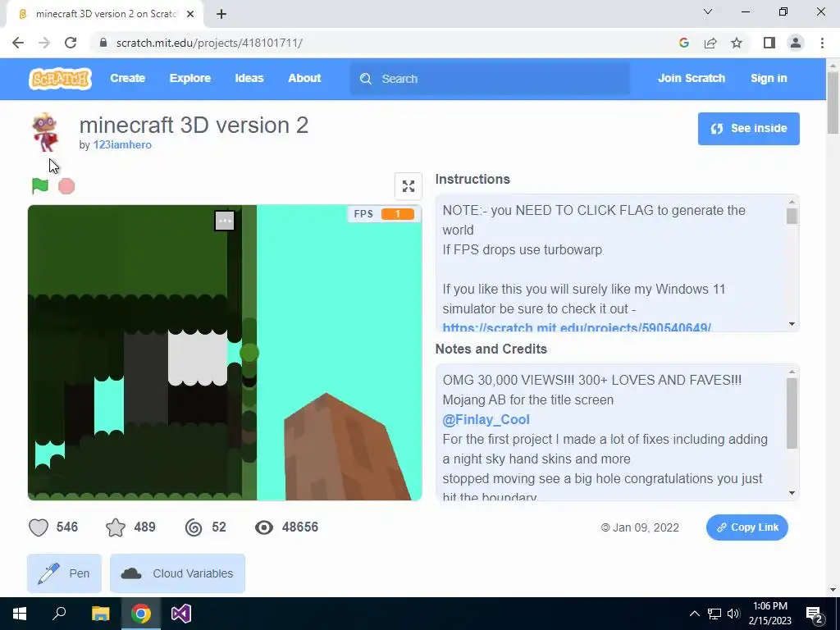
Task: Click the See inside button
Action: pos(748,129)
